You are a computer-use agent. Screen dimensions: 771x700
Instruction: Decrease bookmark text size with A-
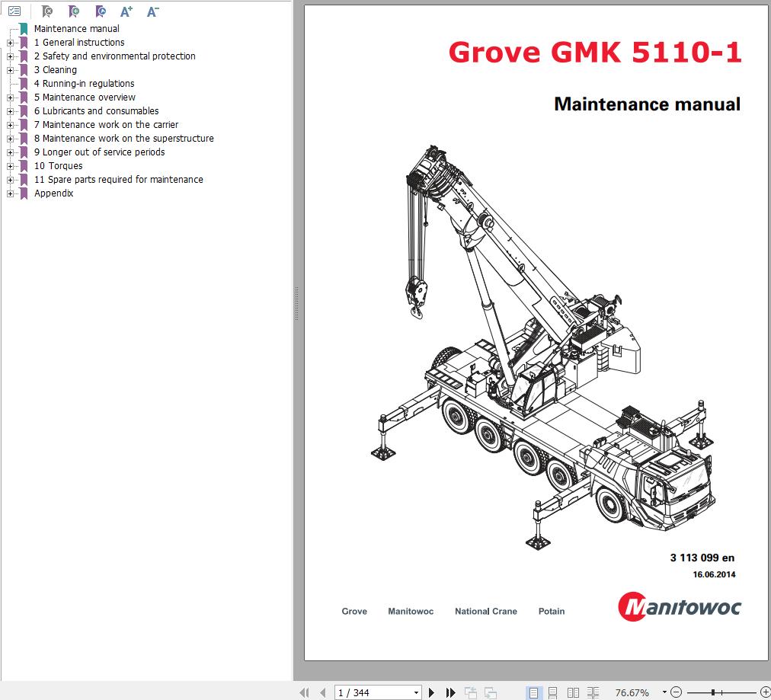(x=153, y=11)
